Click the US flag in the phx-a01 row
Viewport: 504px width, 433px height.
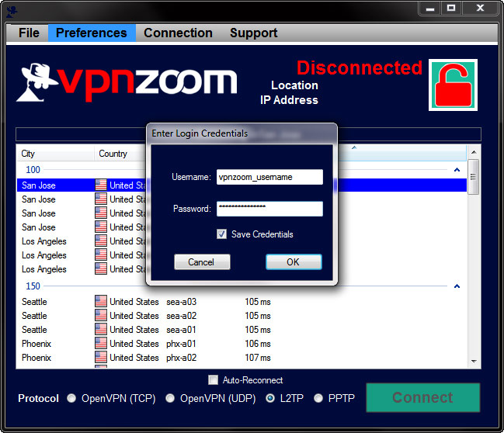[101, 344]
